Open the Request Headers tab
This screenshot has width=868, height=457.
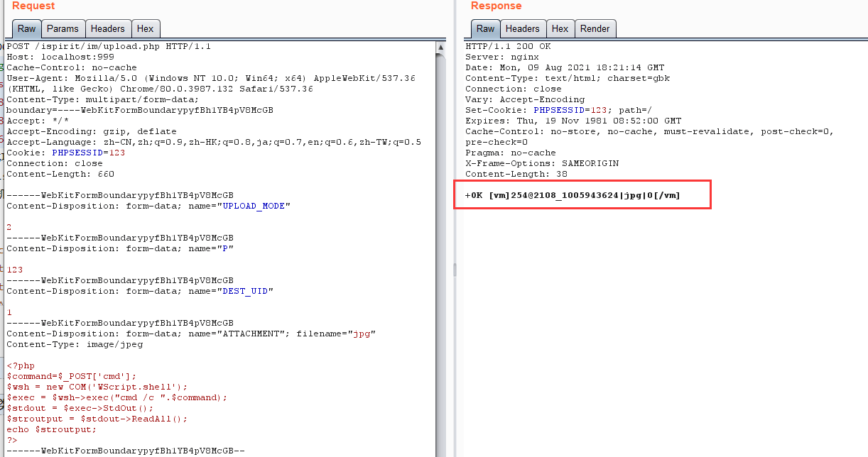tap(108, 29)
